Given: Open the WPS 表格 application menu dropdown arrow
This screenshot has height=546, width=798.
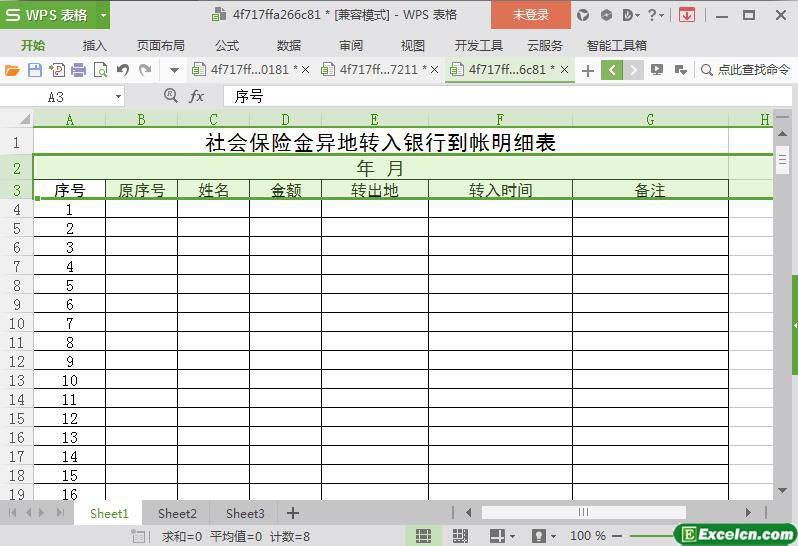Looking at the screenshot, I should (x=103, y=15).
